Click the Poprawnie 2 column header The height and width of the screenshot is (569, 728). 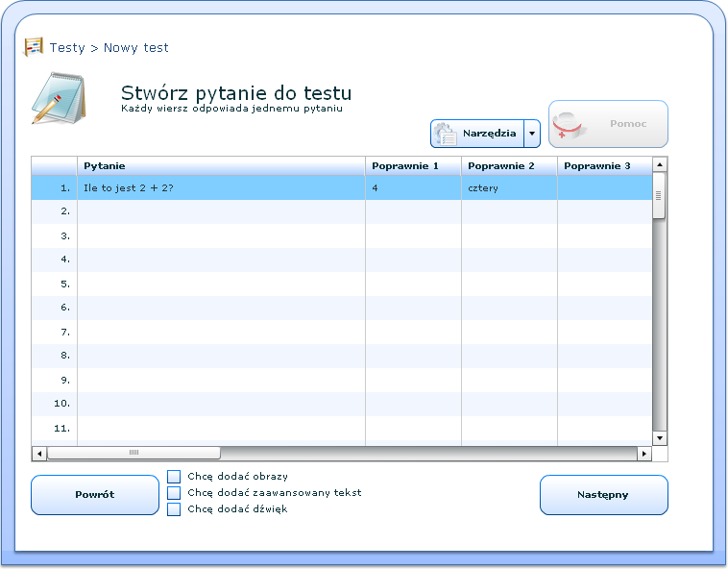(509, 166)
